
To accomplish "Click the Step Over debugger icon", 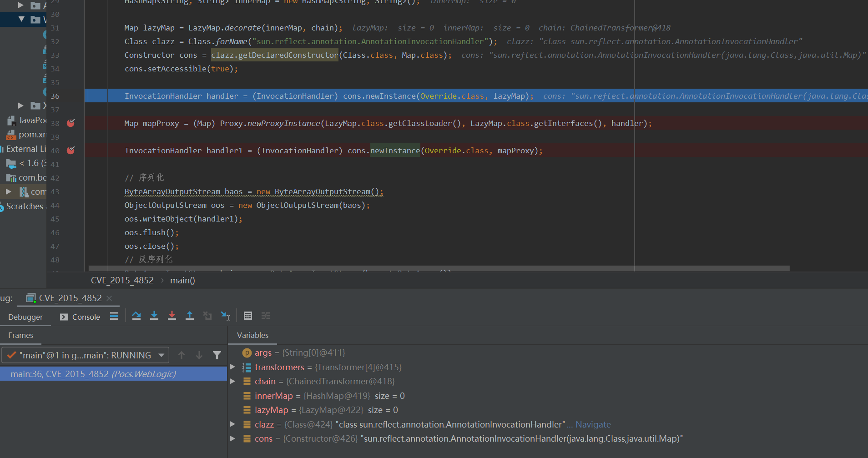I will [136, 316].
